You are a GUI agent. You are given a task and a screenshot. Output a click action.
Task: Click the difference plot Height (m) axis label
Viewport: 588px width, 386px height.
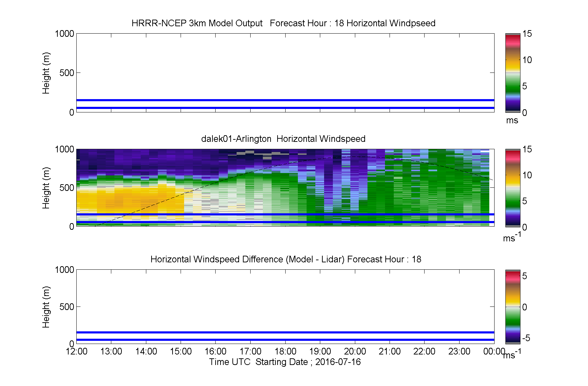[x=46, y=307]
